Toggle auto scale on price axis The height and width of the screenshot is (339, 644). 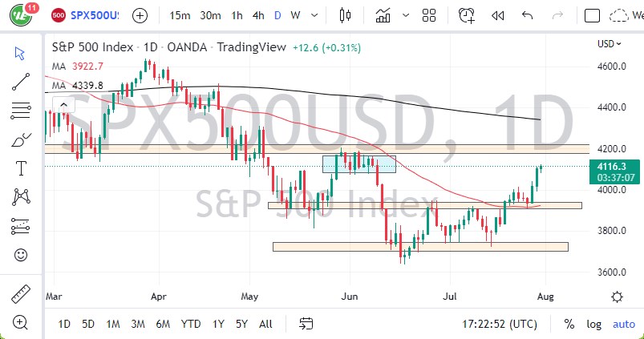click(x=623, y=324)
